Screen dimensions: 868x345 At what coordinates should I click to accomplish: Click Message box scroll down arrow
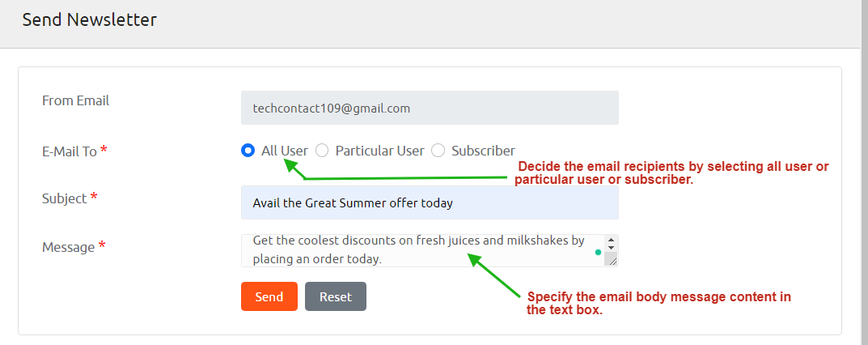click(611, 247)
